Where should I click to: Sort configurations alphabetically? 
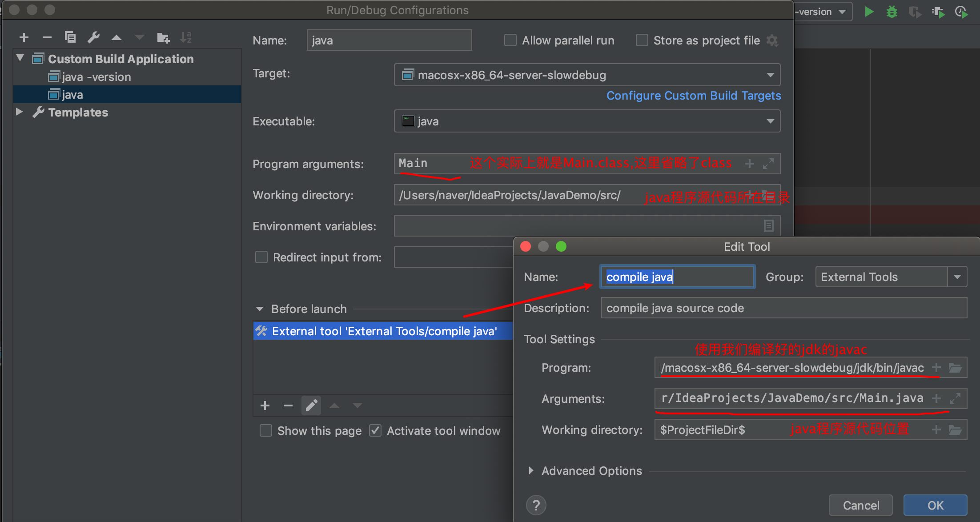[186, 37]
